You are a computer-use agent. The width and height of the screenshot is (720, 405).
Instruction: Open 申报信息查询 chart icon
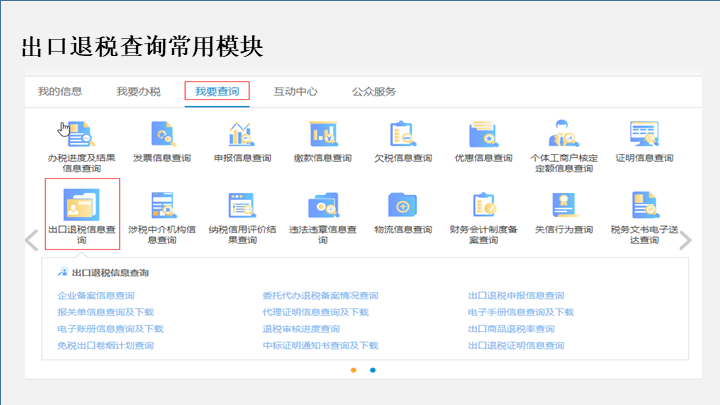(x=242, y=134)
